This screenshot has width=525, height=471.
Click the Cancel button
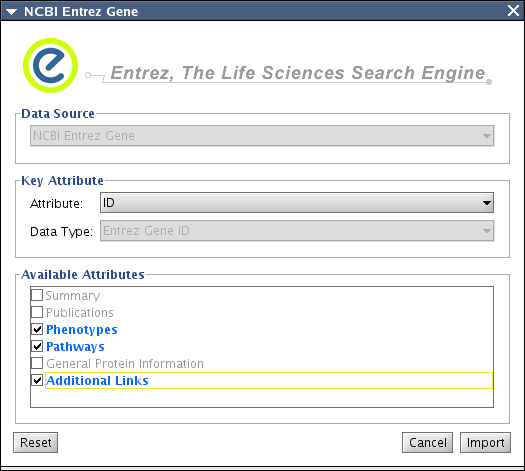tap(428, 443)
